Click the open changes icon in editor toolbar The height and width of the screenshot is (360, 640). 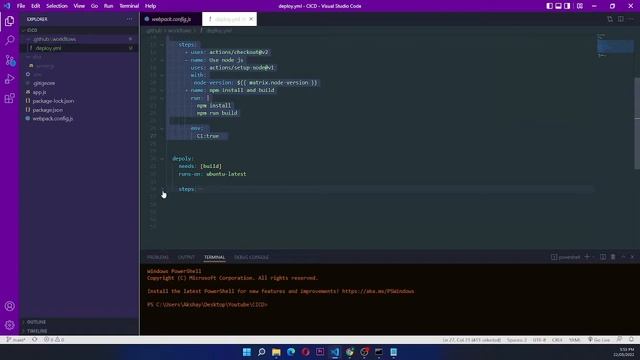(610, 19)
